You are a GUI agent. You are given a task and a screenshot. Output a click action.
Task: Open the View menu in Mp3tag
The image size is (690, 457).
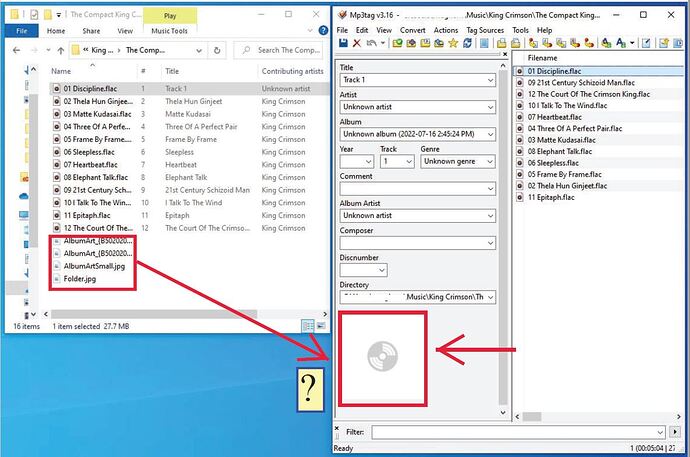click(384, 30)
